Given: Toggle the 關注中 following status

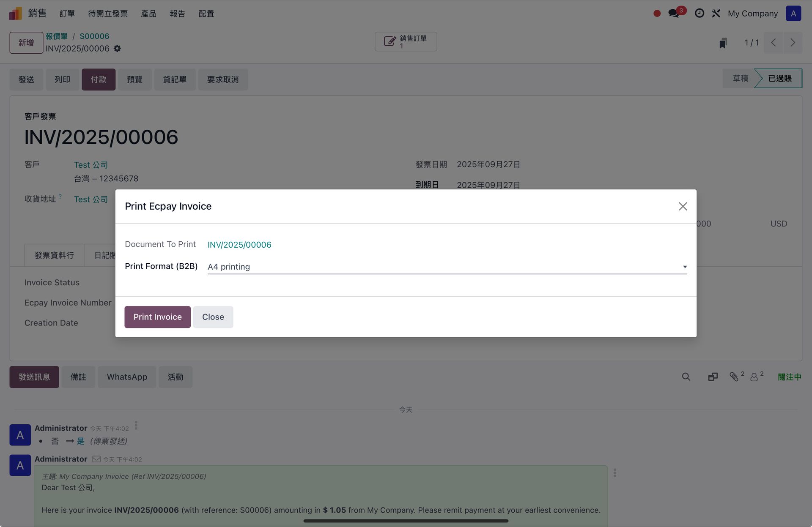Looking at the screenshot, I should 789,377.
